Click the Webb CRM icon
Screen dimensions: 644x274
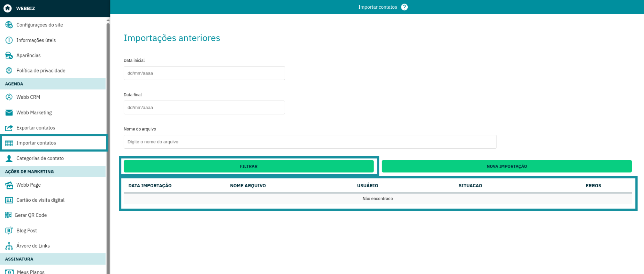(9, 97)
